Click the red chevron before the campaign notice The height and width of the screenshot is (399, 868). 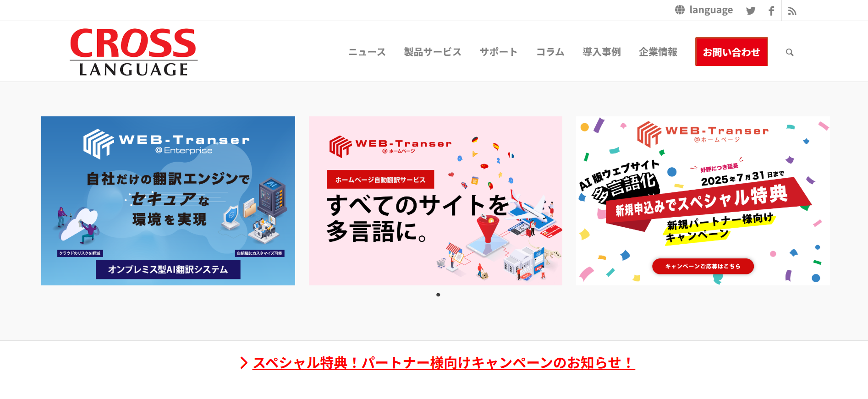click(x=244, y=363)
